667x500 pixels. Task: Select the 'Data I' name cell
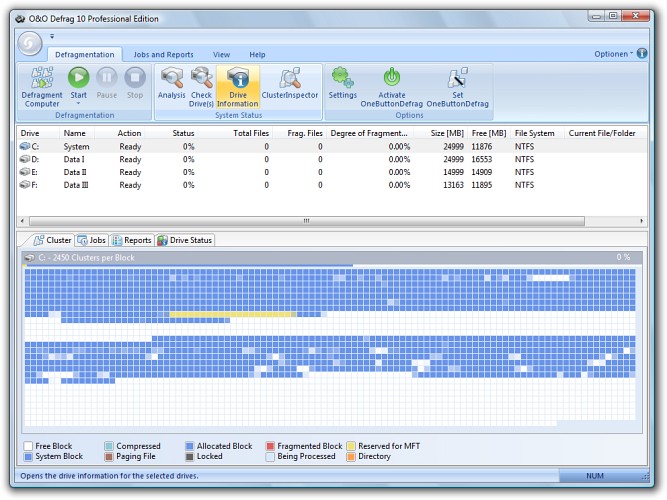[74, 159]
